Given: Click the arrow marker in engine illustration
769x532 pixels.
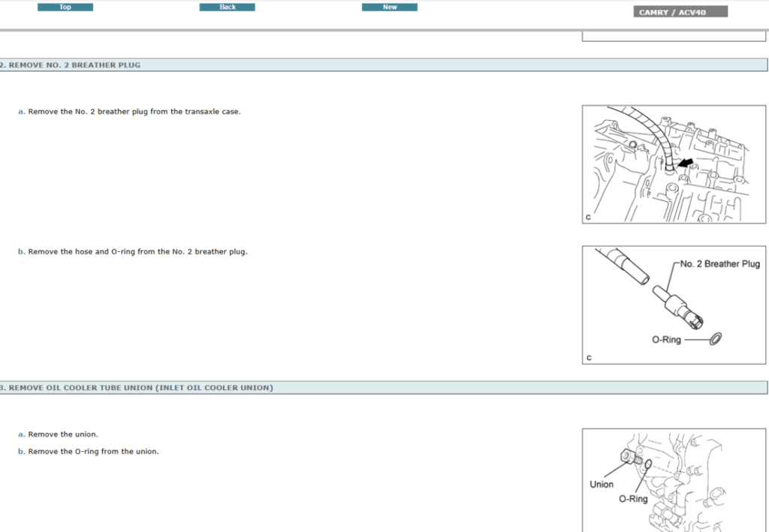Looking at the screenshot, I should 686,161.
